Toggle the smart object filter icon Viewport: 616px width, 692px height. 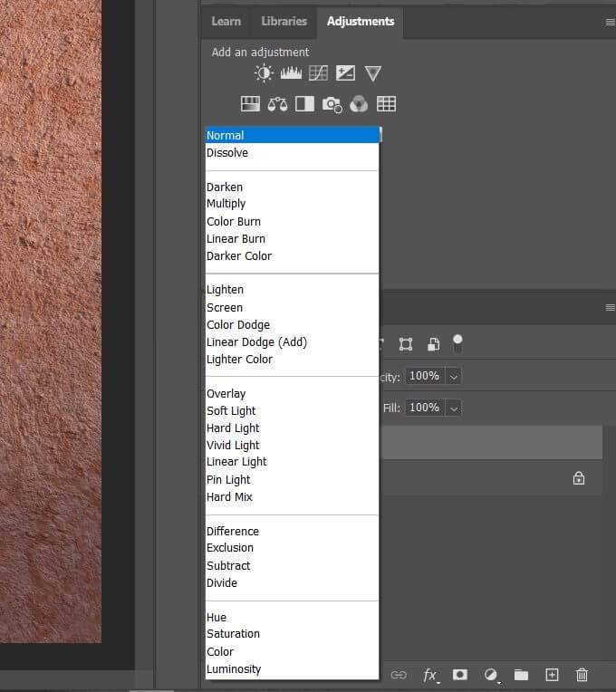[434, 344]
